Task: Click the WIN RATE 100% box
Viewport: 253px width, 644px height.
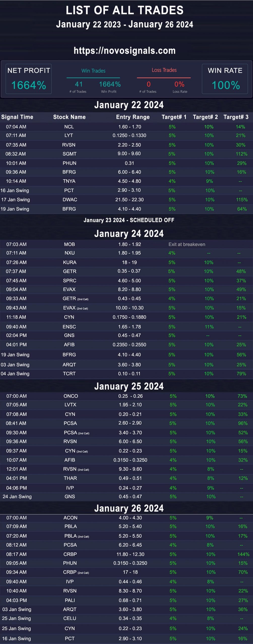Action: (x=225, y=79)
